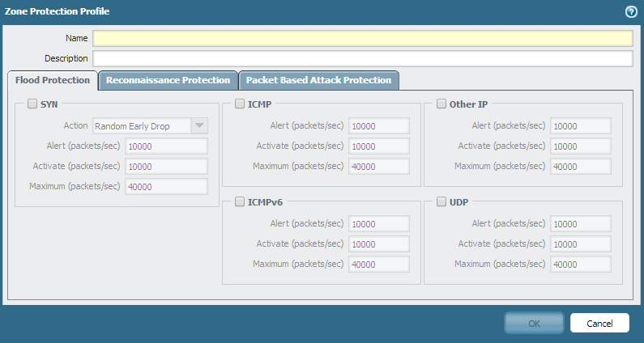Click the ICMPv6 Alert packets/sec field

[378, 223]
